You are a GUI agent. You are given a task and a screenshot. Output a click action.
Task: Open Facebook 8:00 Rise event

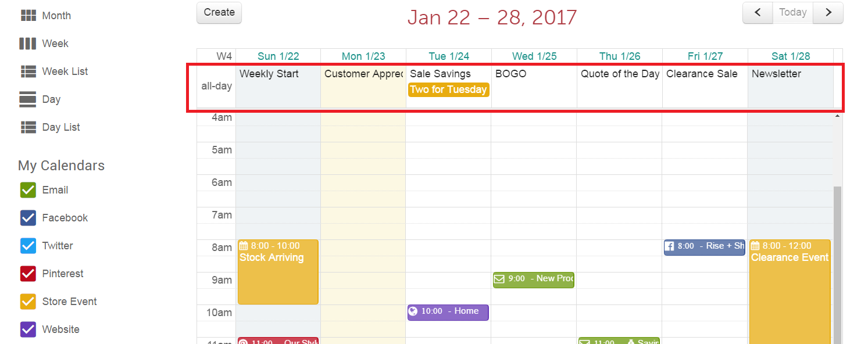tap(705, 247)
